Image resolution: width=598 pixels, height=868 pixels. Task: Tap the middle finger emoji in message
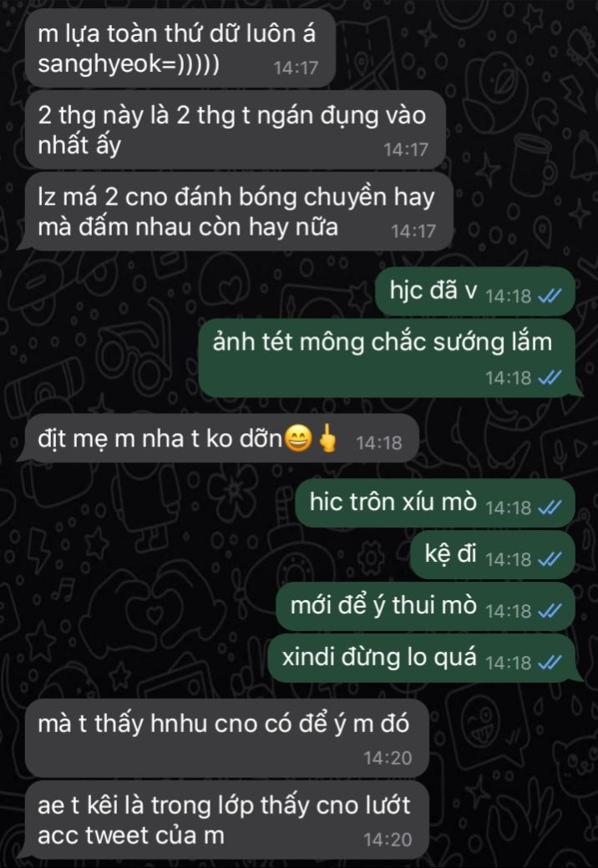point(327,438)
